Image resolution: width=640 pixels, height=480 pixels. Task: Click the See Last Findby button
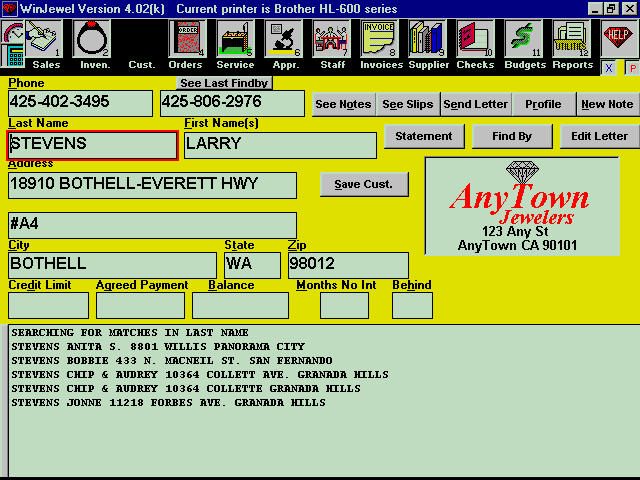223,83
